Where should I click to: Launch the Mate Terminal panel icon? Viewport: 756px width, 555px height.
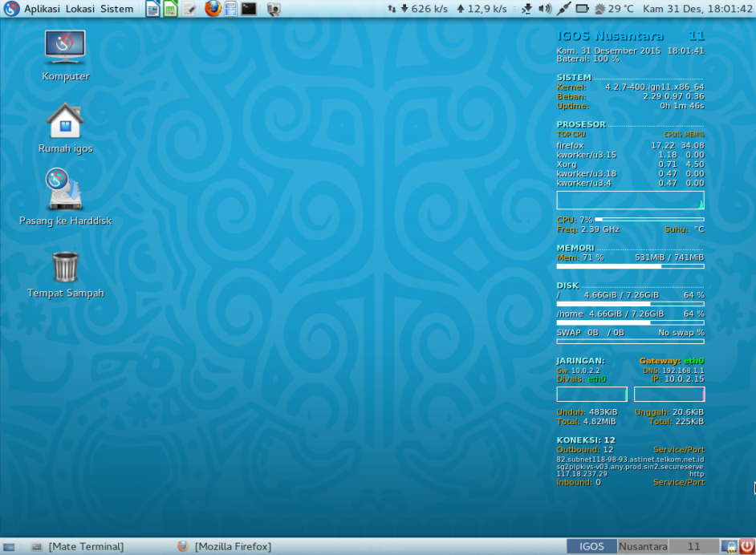click(x=247, y=9)
